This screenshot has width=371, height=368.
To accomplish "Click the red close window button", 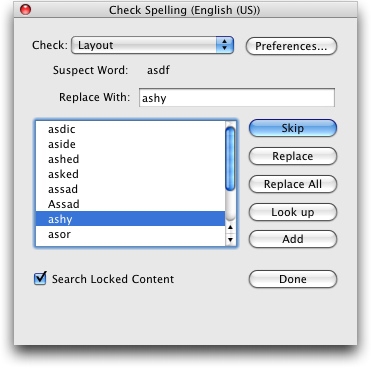I will pos(26,10).
